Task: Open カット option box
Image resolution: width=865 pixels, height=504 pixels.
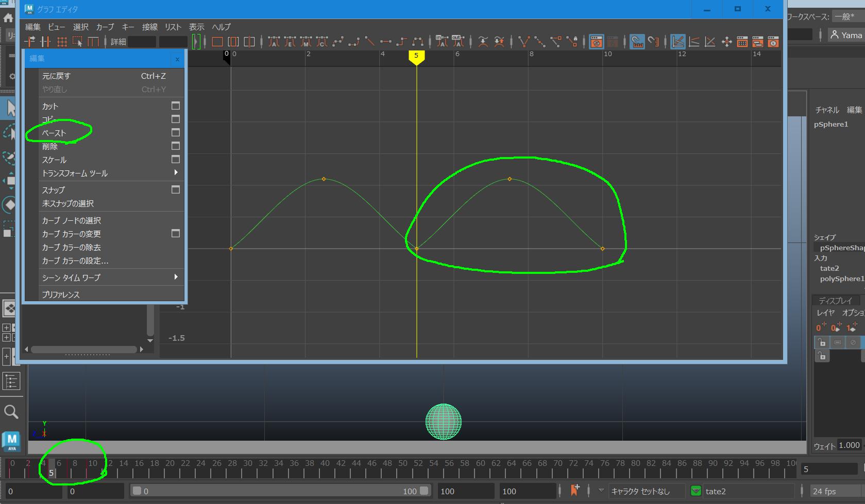Action: point(176,106)
